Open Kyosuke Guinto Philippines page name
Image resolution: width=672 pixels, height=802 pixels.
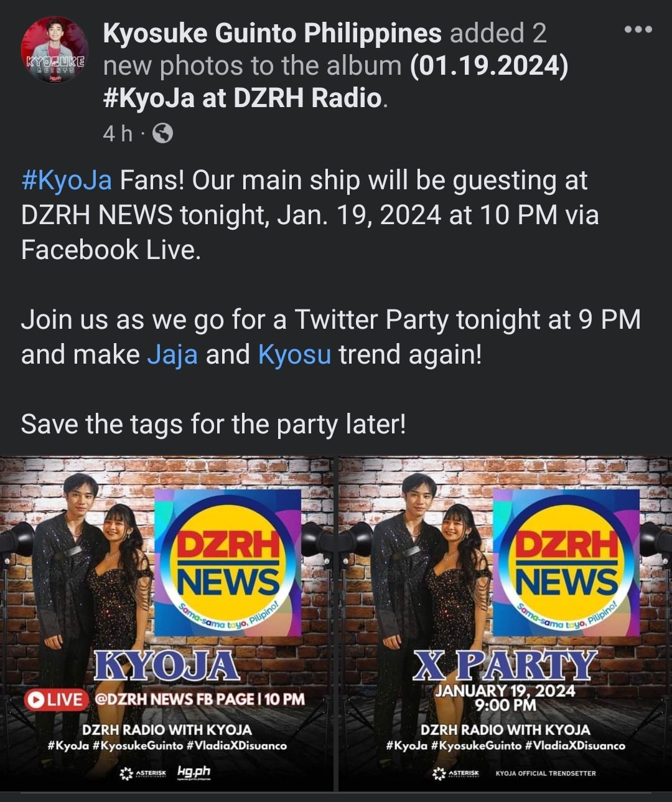point(273,33)
